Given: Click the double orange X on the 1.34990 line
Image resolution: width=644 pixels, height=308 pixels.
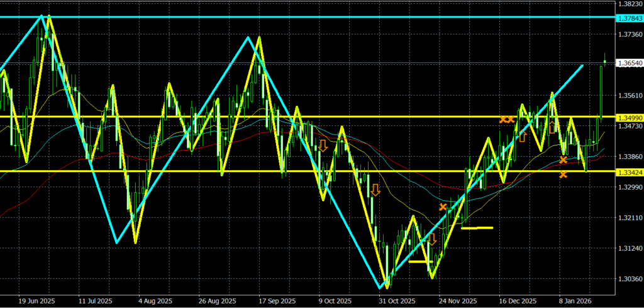Looking at the screenshot, I should tap(507, 118).
